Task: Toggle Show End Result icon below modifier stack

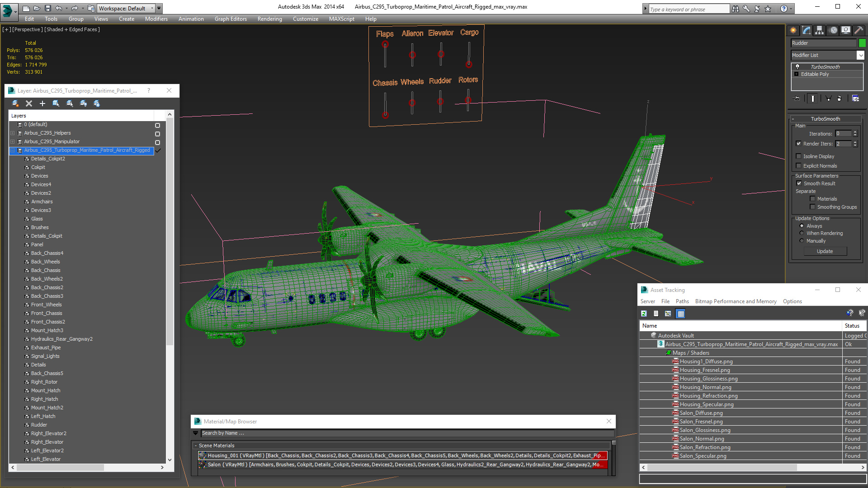Action: 813,99
